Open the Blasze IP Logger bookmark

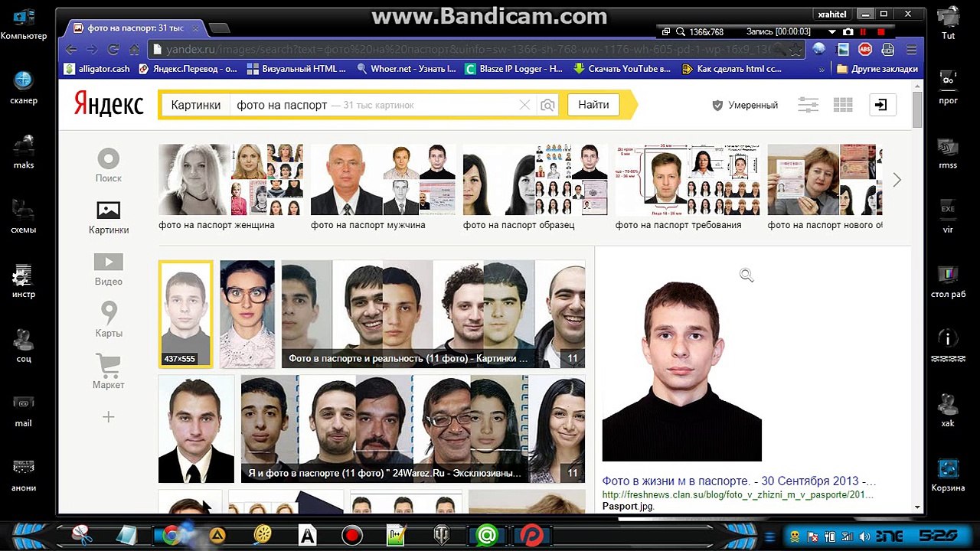point(514,69)
